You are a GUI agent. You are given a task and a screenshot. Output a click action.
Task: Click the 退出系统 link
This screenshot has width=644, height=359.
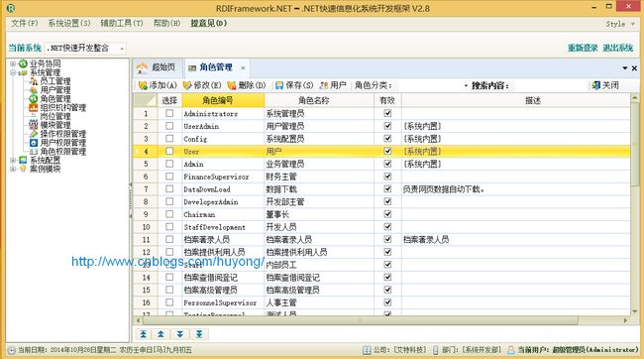click(x=617, y=48)
